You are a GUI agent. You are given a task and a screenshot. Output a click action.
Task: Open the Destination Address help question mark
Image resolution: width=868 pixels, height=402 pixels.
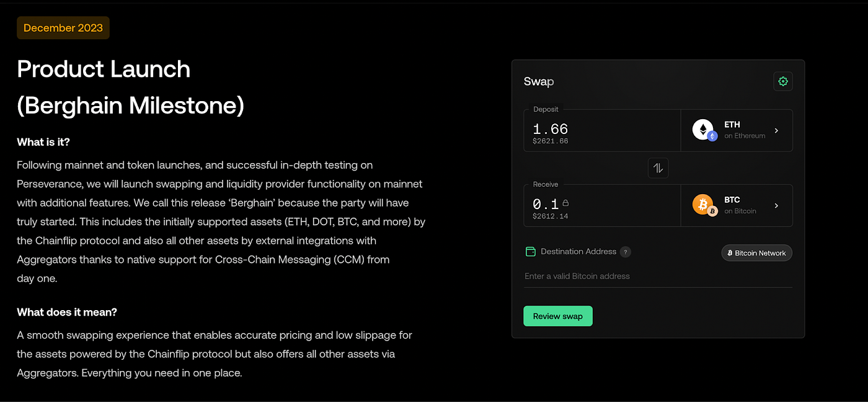click(626, 252)
